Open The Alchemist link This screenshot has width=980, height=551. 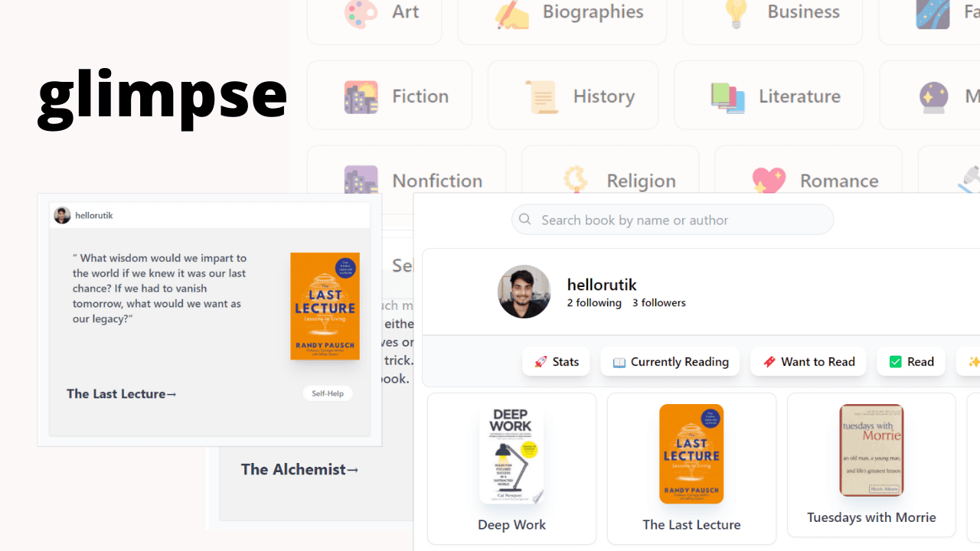point(299,470)
